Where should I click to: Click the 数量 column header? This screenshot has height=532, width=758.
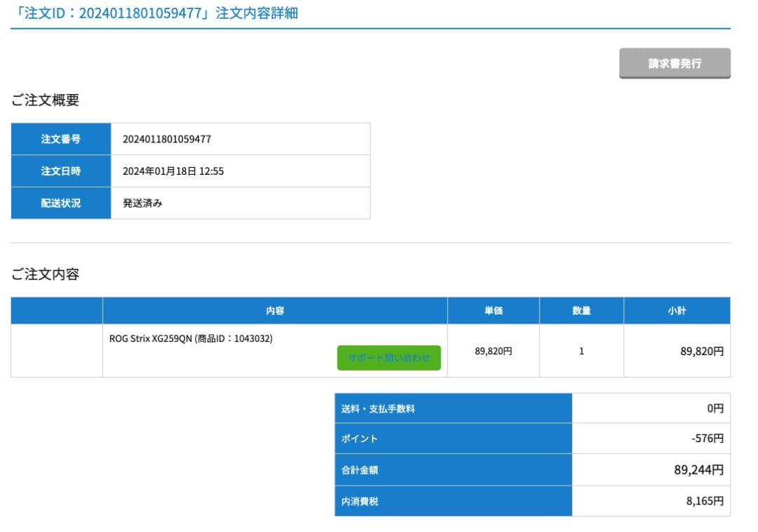(x=581, y=310)
